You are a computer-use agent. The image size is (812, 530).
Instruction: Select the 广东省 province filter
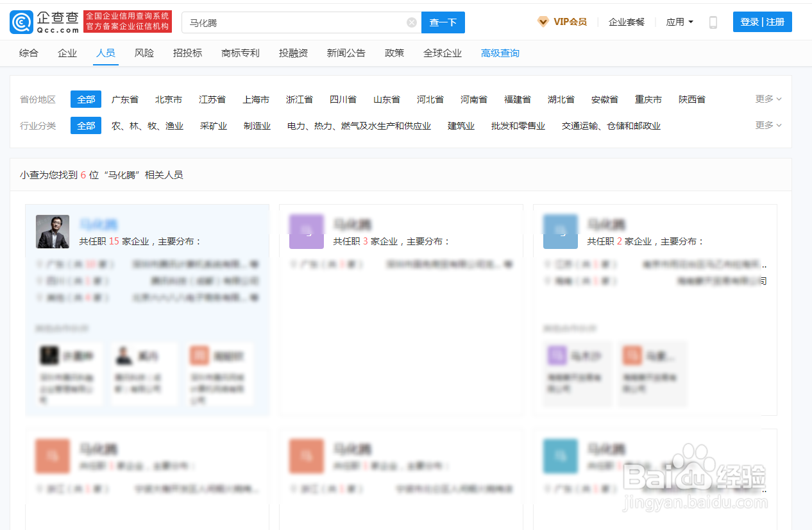[124, 99]
